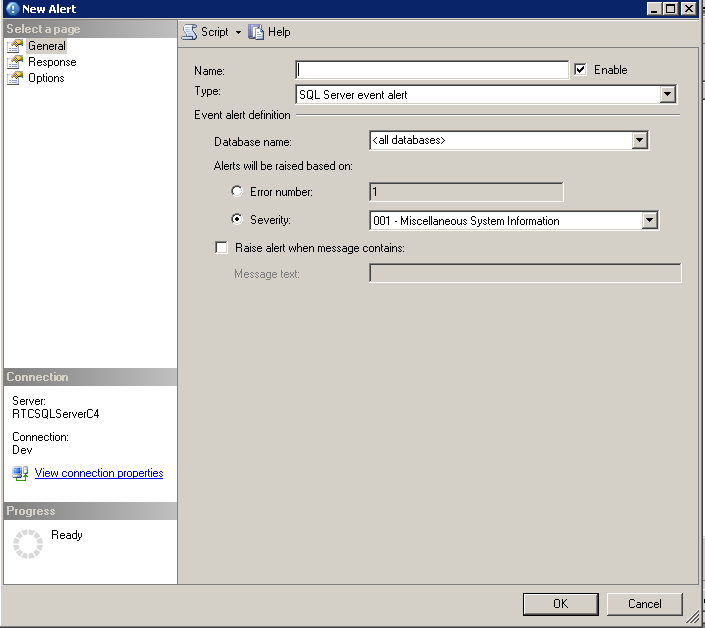Open the Script dropdown arrow
This screenshot has width=705, height=628.
[x=238, y=32]
